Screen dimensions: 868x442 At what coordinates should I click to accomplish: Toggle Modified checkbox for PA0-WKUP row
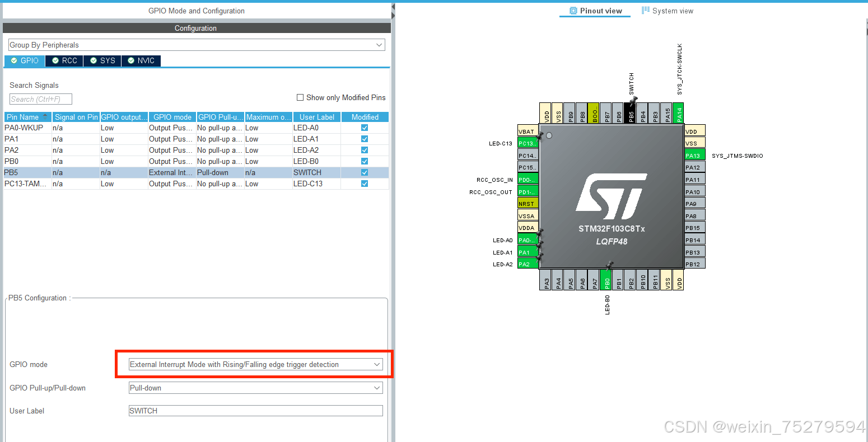365,128
